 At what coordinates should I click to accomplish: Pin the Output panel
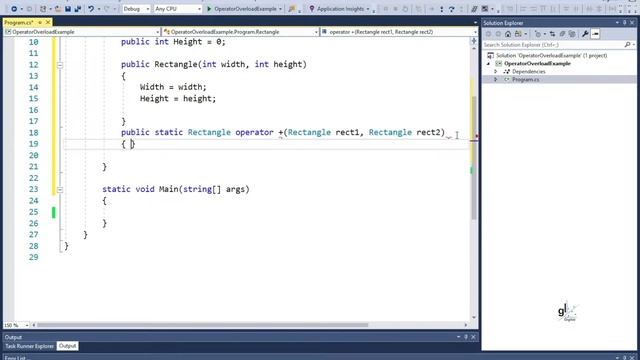pyautogui.click(x=466, y=337)
